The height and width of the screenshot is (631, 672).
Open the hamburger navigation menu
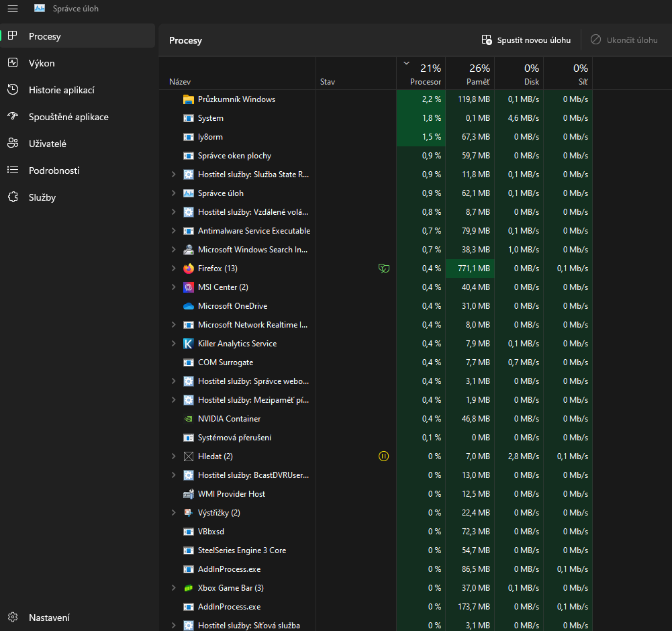pos(13,9)
